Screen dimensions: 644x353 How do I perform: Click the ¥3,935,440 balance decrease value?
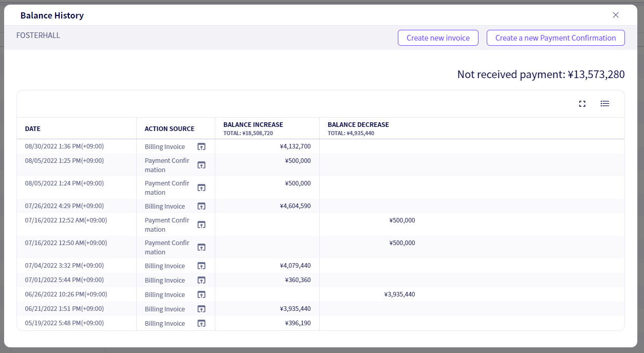tap(399, 294)
